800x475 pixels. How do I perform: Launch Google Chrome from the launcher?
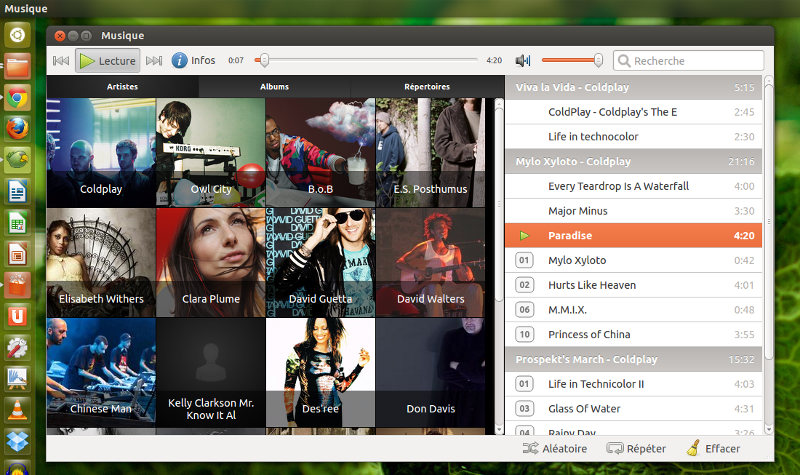17,98
